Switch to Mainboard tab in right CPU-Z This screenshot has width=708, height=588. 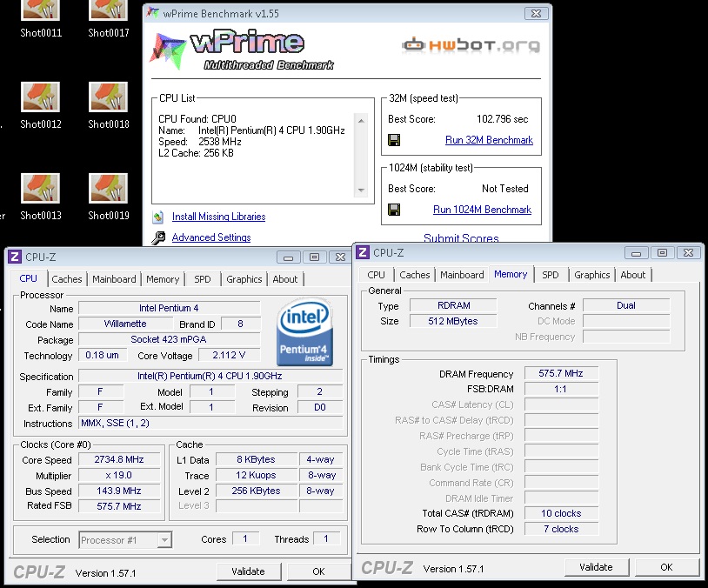(x=462, y=275)
